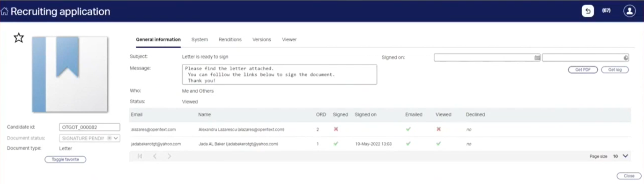
Task: Click the Me and Others value
Action: [198, 91]
